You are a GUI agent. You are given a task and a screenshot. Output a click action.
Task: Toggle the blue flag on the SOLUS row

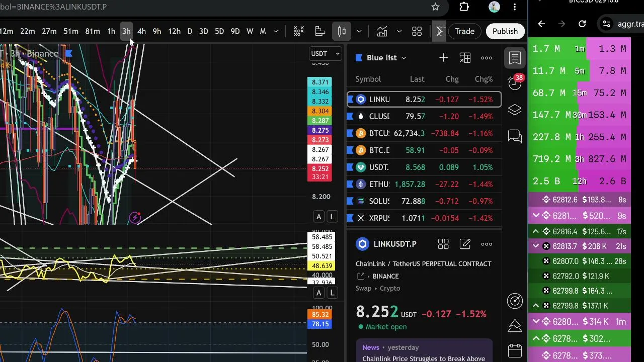351,201
